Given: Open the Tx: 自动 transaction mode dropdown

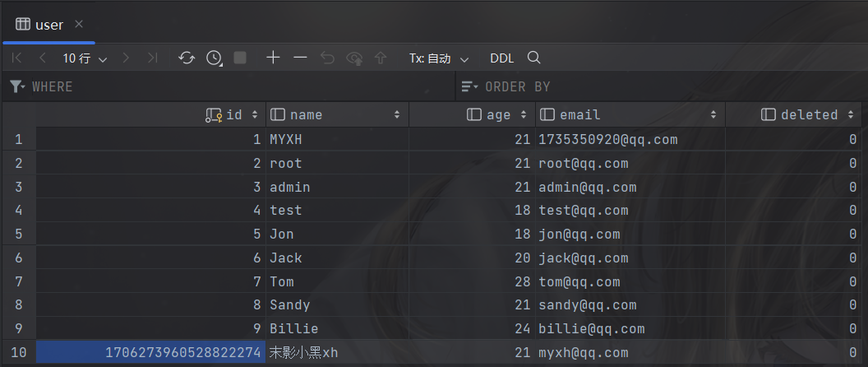Looking at the screenshot, I should pos(439,58).
